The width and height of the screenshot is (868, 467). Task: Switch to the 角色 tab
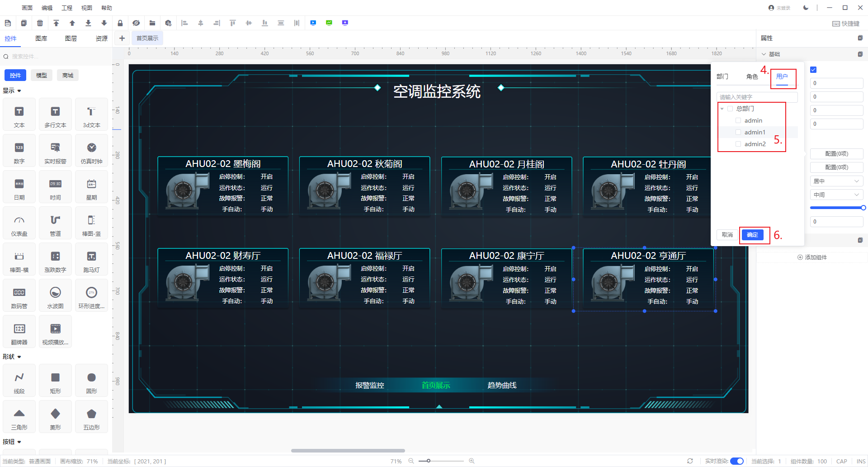tap(752, 76)
